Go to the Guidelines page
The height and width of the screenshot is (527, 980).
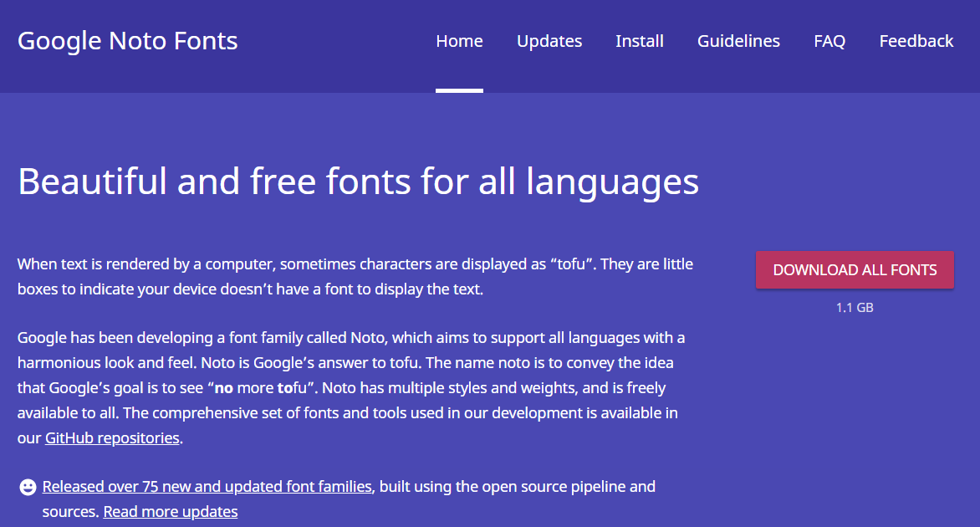738,41
